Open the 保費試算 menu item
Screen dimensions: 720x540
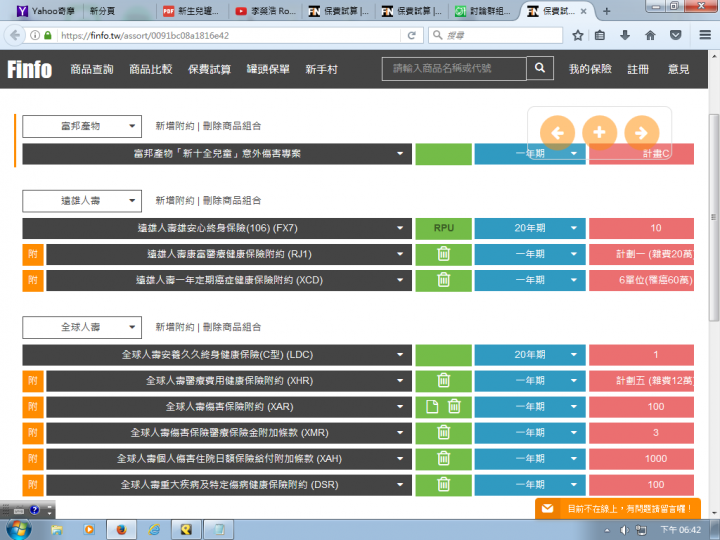[x=209, y=69]
